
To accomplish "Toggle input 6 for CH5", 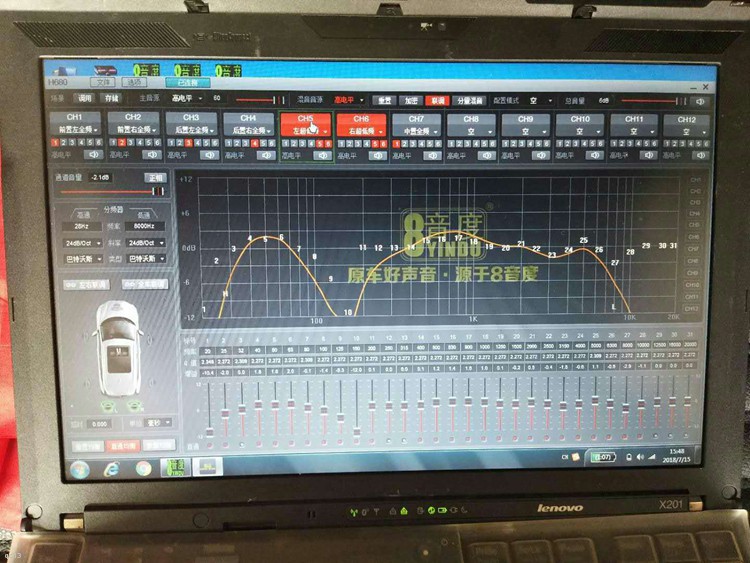I will tap(328, 144).
